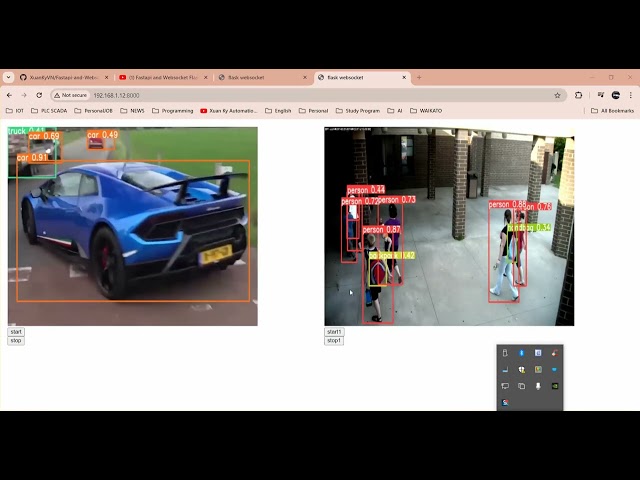Click the Not secure site info chip
The height and width of the screenshot is (480, 640).
[x=71, y=95]
